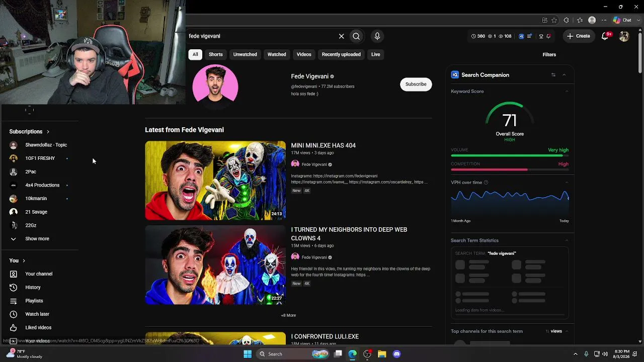Show +8 More latest videos
The height and width of the screenshot is (362, 644).
coord(288,315)
